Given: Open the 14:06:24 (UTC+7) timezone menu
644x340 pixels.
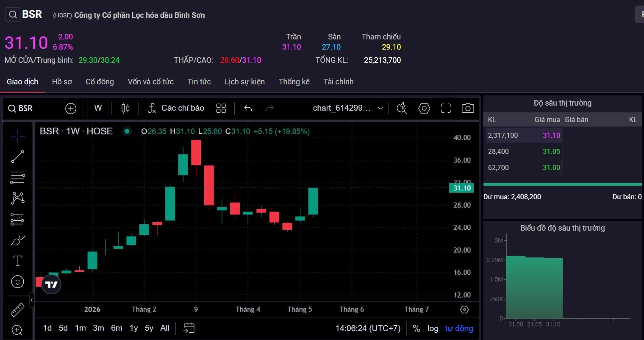Looking at the screenshot, I should [x=368, y=328].
